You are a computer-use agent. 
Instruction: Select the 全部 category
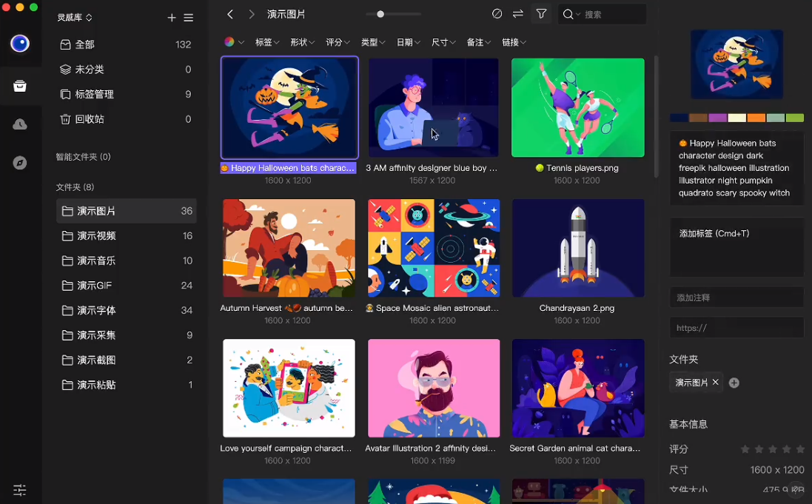[126, 44]
